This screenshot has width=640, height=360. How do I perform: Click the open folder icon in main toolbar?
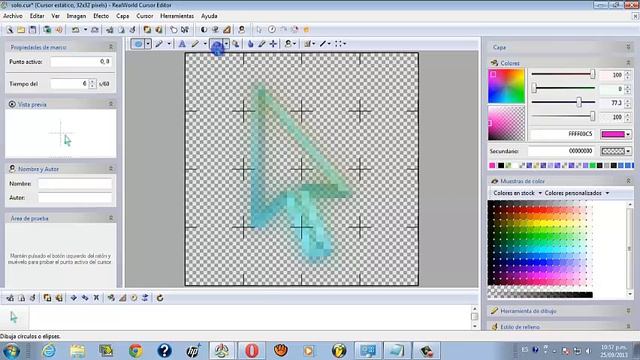click(x=21, y=30)
